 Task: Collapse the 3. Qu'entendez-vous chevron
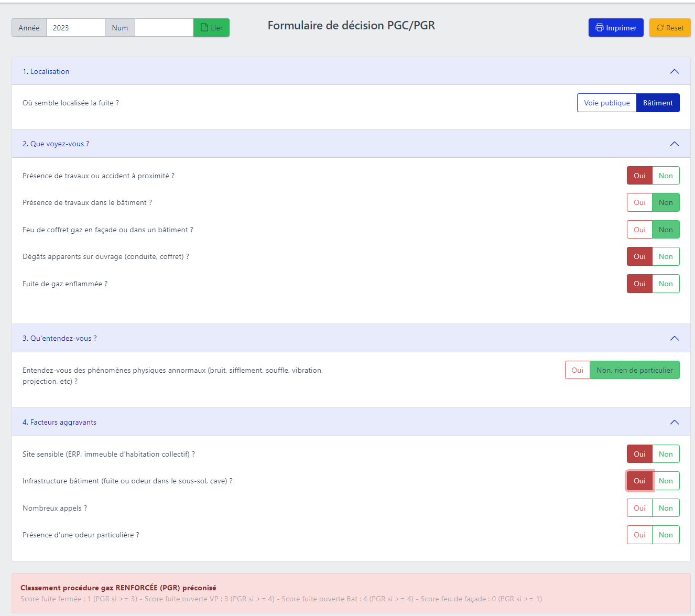pyautogui.click(x=675, y=338)
